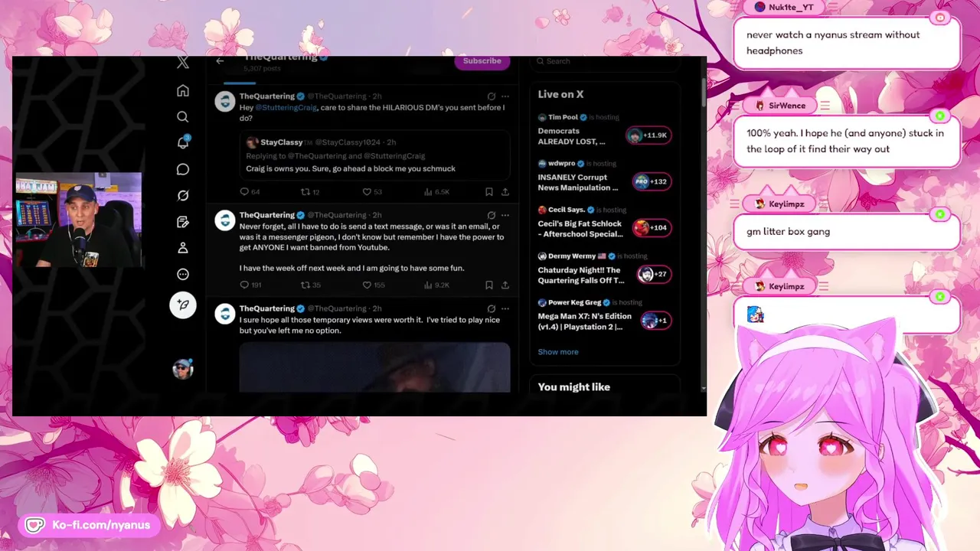Share the Never forget tweet
The width and height of the screenshot is (980, 551).
coord(505,285)
